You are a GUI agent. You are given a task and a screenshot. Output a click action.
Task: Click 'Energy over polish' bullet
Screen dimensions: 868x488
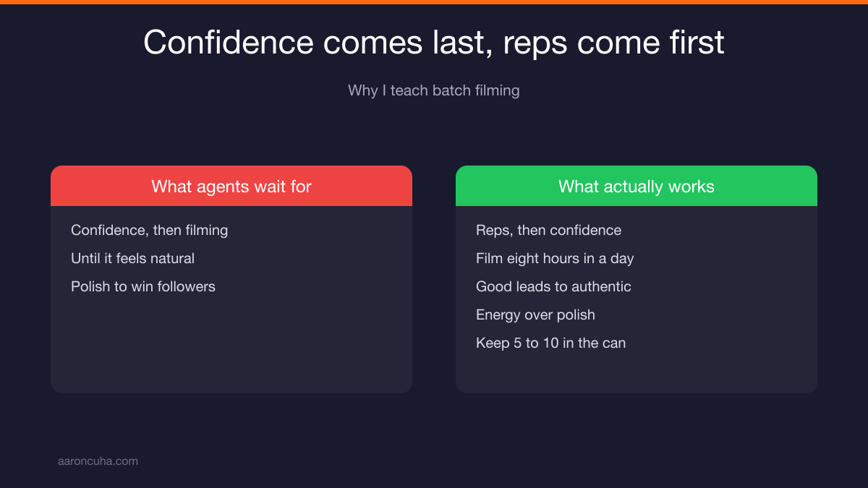tap(535, 314)
